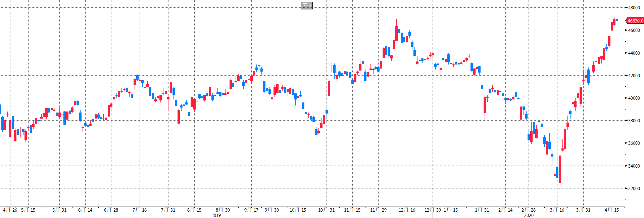Click the 2020 year label

point(529,215)
